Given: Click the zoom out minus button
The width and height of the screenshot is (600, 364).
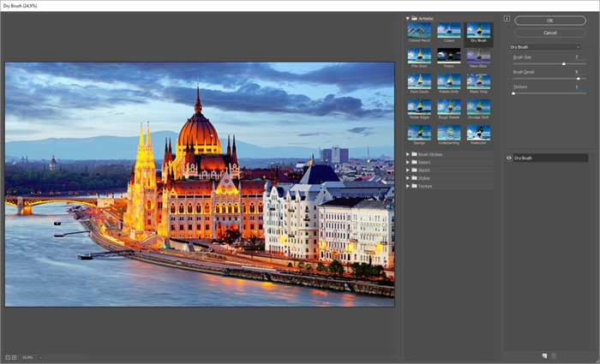Looking at the screenshot, I should point(7,357).
